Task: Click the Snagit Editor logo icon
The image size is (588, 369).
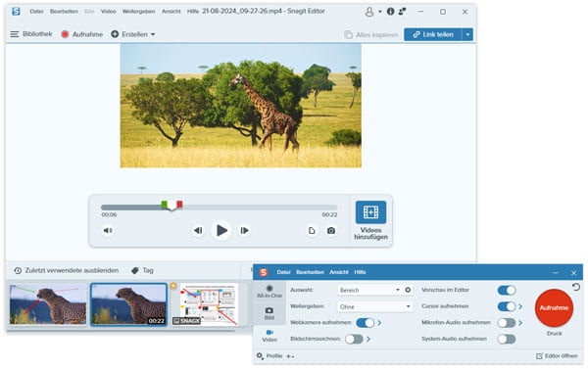Action: click(x=16, y=11)
